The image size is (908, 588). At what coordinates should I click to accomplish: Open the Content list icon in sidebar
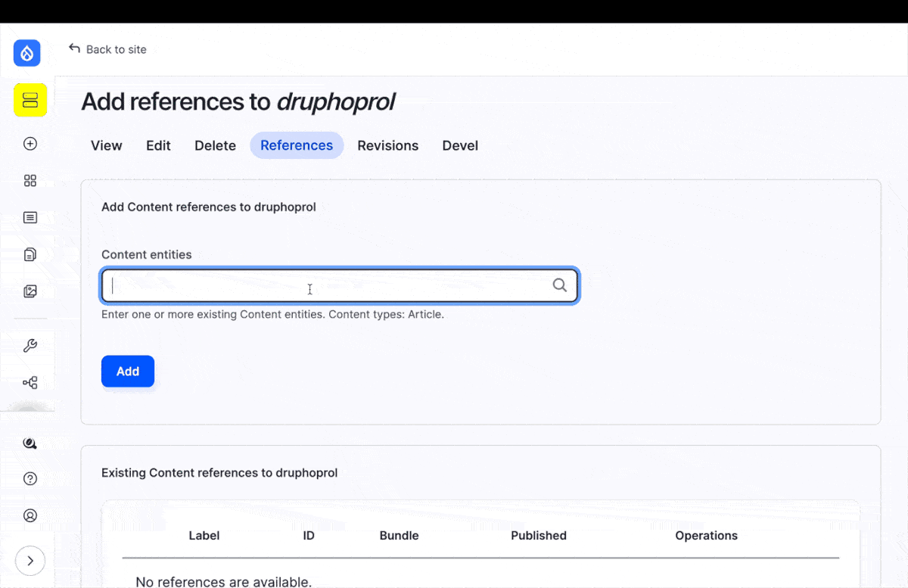tap(30, 218)
